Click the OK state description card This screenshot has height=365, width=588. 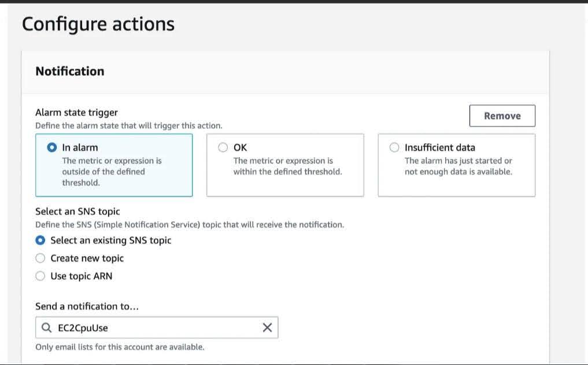tap(284, 165)
